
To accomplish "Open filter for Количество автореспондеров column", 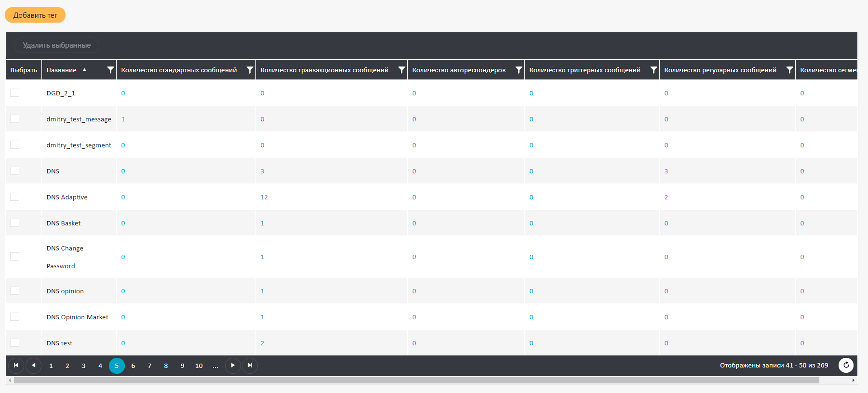I will click(519, 70).
